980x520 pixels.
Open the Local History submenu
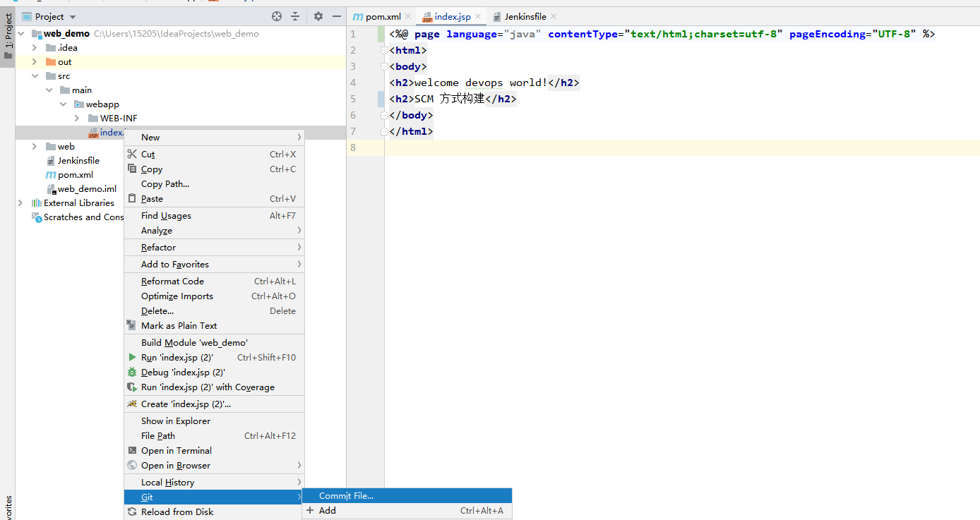coord(214,482)
